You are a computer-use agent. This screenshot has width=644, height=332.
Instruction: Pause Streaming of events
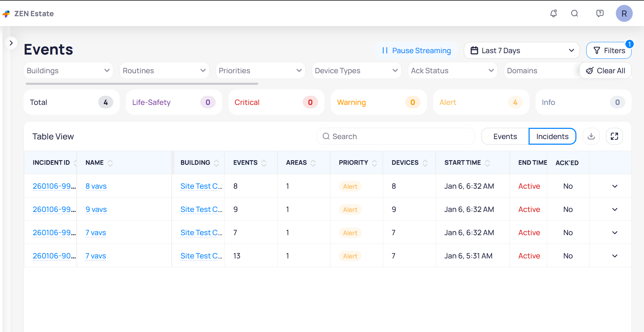(x=416, y=51)
